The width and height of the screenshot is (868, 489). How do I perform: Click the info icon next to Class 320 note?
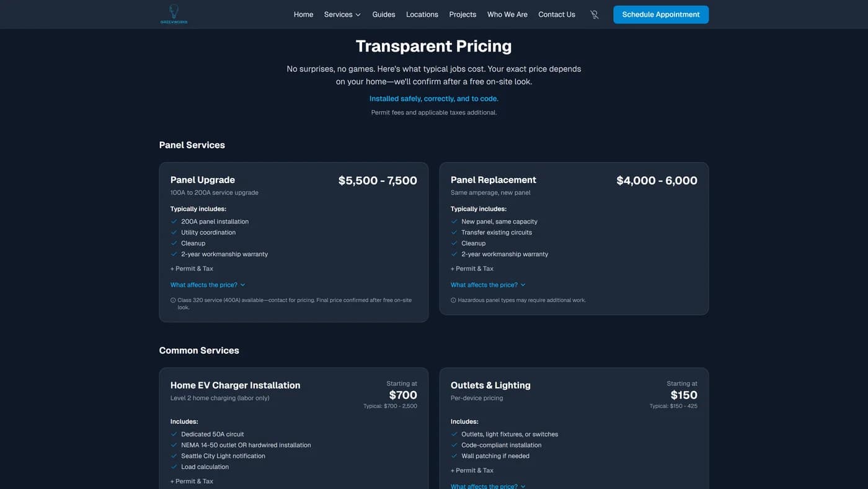(x=173, y=299)
